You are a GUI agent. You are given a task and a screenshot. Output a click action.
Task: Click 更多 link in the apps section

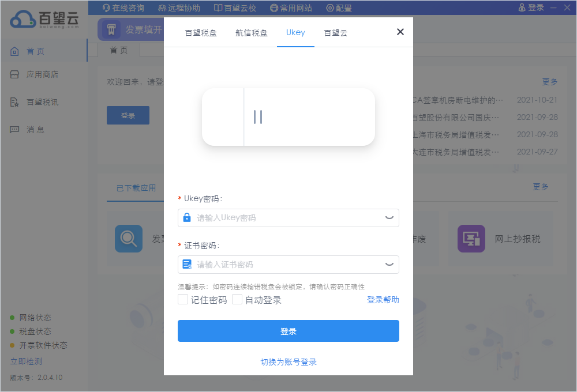click(x=541, y=187)
